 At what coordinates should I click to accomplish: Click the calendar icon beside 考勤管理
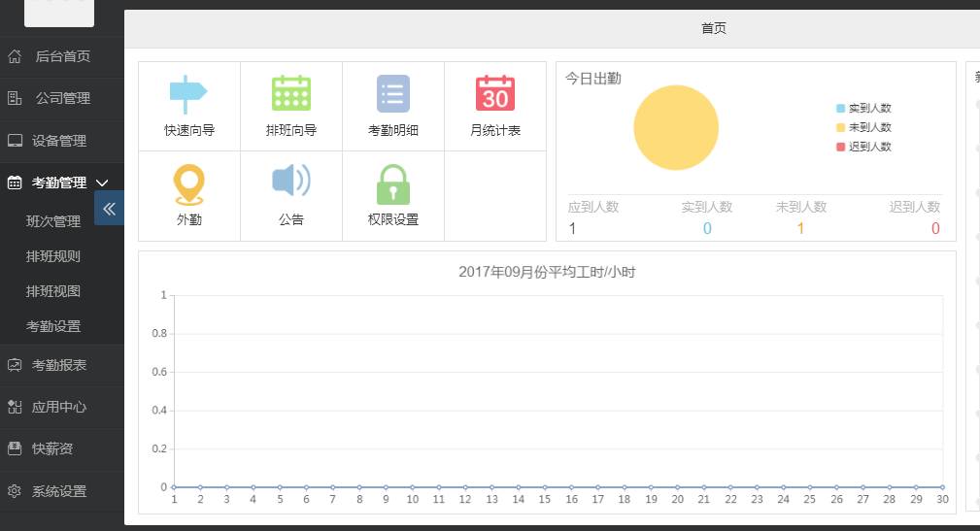click(15, 183)
